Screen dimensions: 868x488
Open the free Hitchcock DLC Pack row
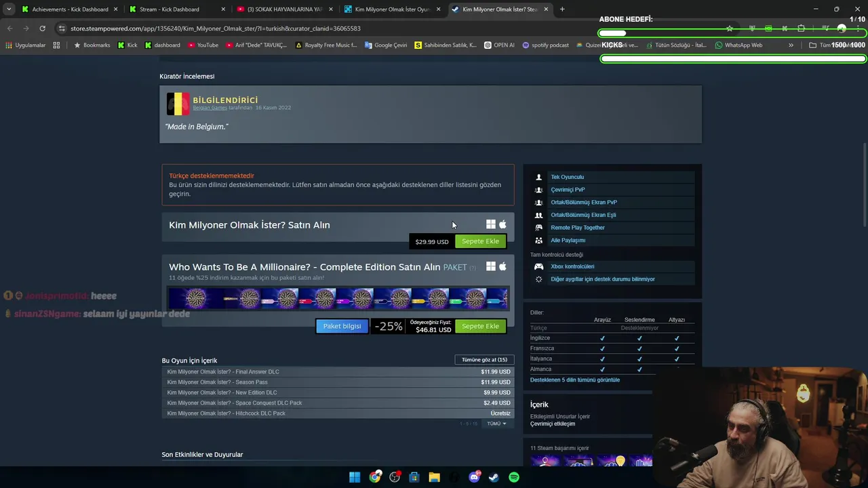[x=338, y=413]
